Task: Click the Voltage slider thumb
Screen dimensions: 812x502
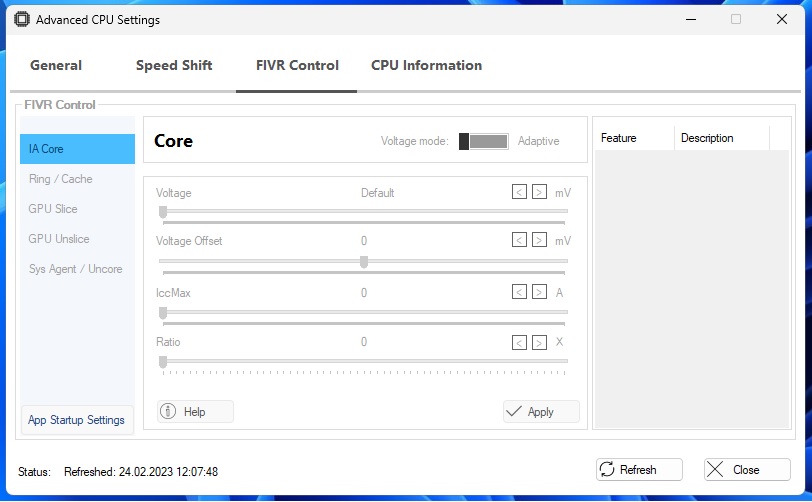Action: coord(163,211)
